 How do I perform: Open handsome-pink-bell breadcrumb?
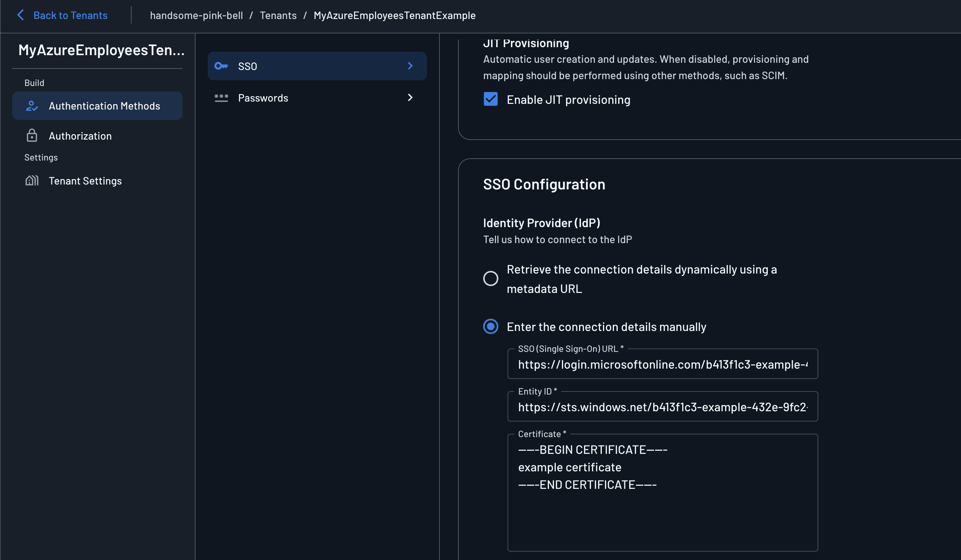coord(196,15)
